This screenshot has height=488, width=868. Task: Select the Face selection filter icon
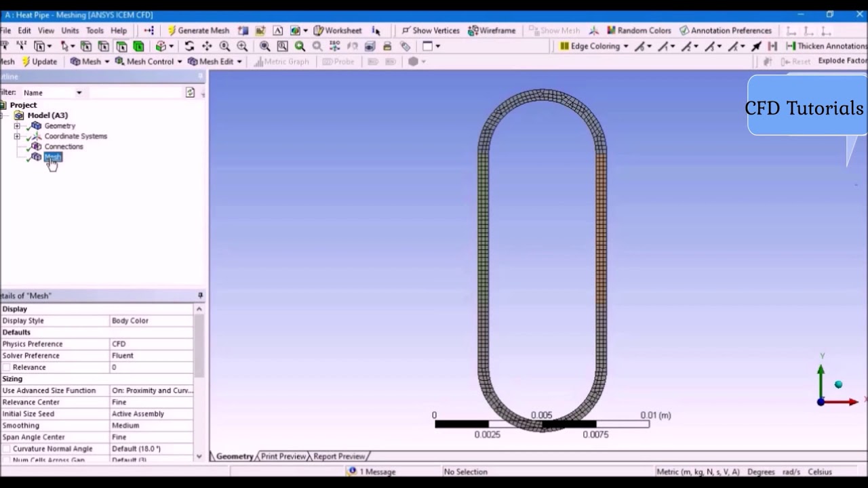point(121,46)
